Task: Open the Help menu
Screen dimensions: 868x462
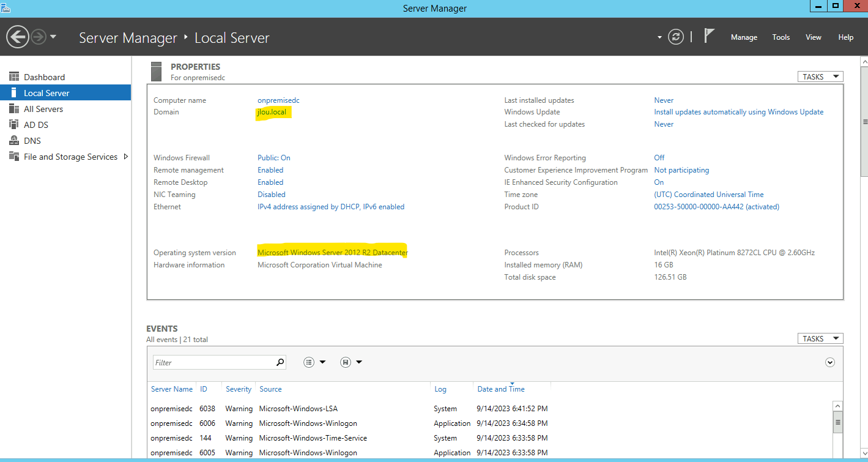Action: tap(846, 37)
